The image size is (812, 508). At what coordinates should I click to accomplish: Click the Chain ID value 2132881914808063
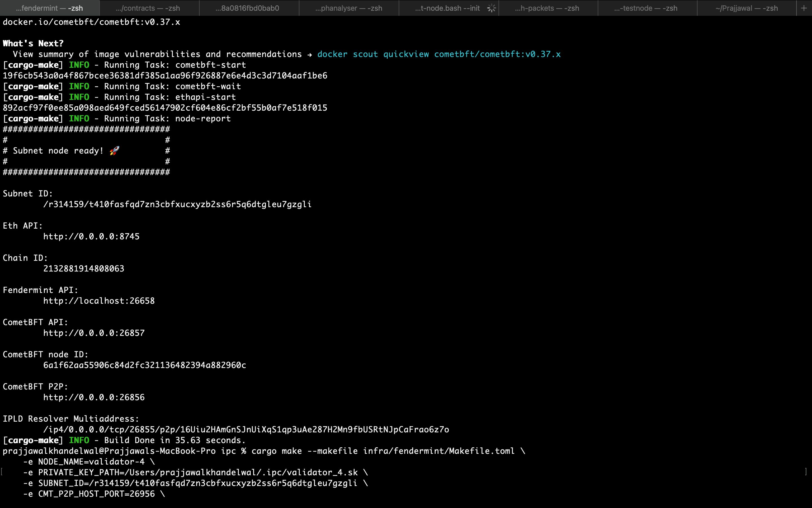[84, 268]
